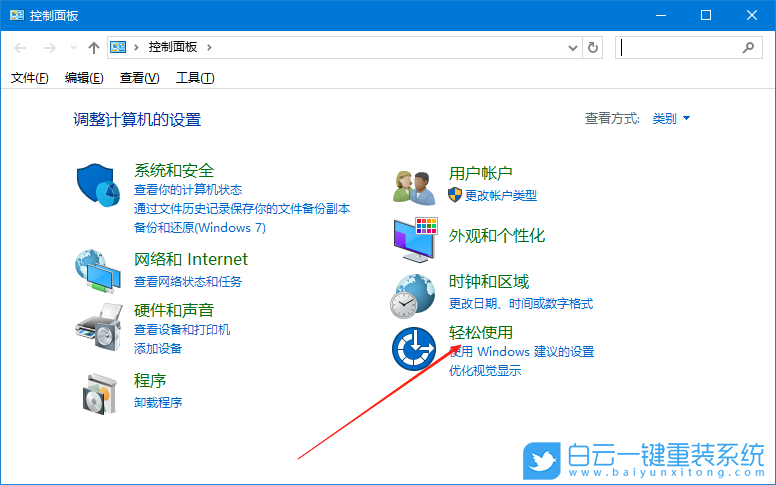776x485 pixels.
Task: Open 系统和安全 category heading
Action: click(174, 170)
